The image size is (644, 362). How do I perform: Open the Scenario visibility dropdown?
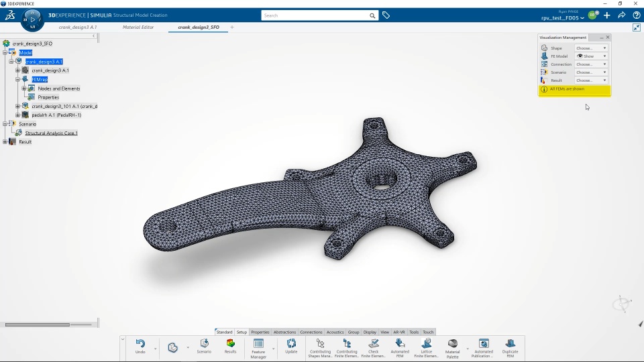coord(590,72)
